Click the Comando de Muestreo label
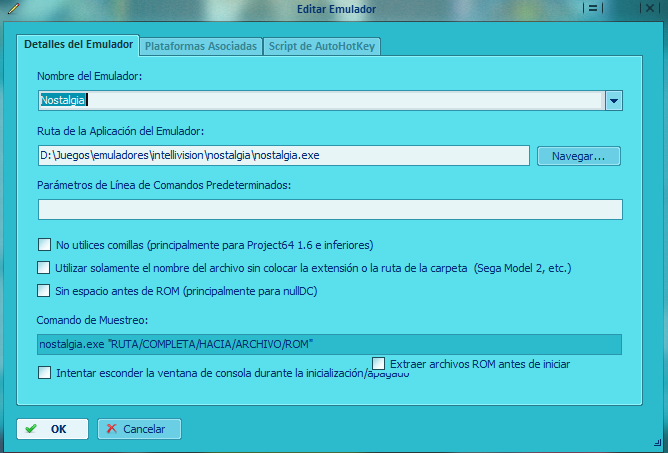The height and width of the screenshot is (453, 668). (x=92, y=320)
